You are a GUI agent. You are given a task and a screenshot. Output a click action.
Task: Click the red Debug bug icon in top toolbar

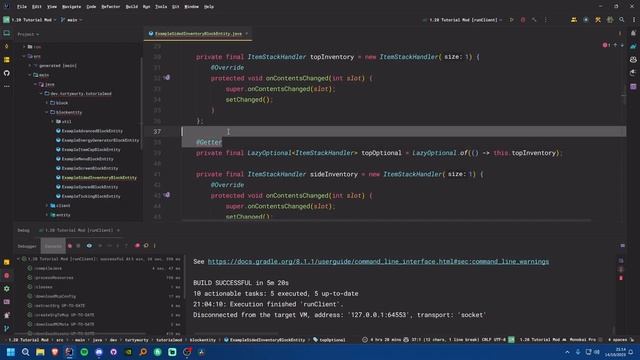(x=523, y=20)
